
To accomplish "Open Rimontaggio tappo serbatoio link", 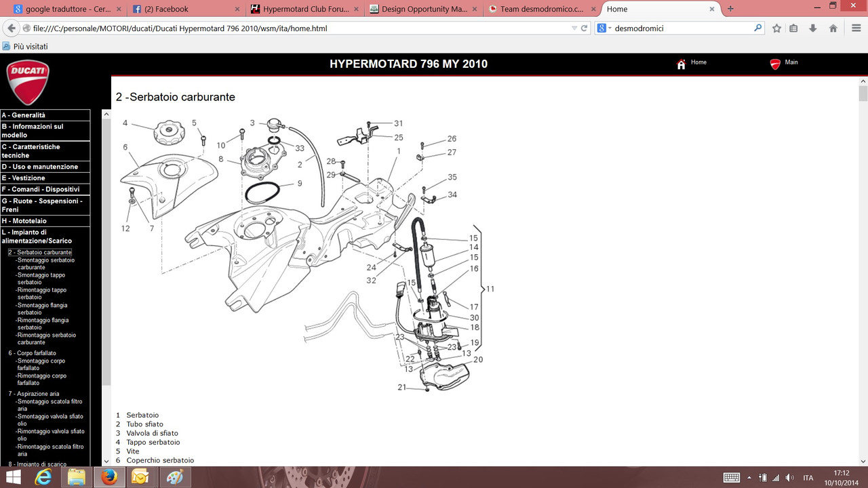I will click(x=41, y=293).
